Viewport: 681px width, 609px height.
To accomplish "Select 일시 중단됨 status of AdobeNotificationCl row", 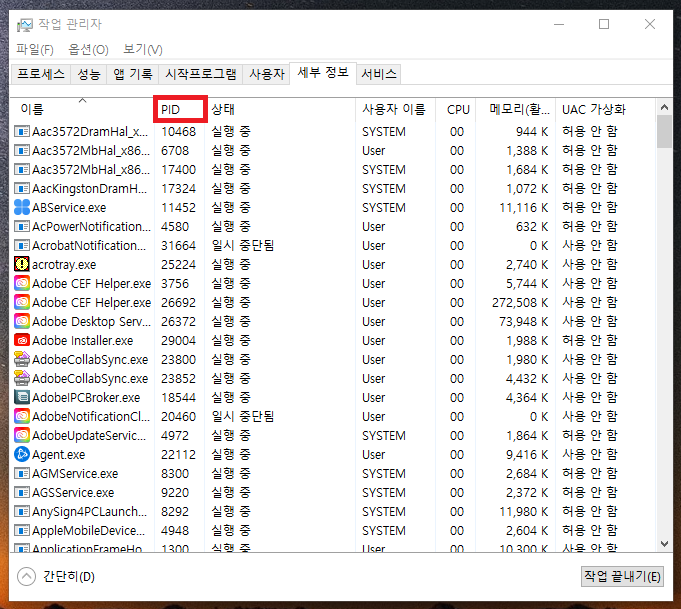I will click(242, 417).
